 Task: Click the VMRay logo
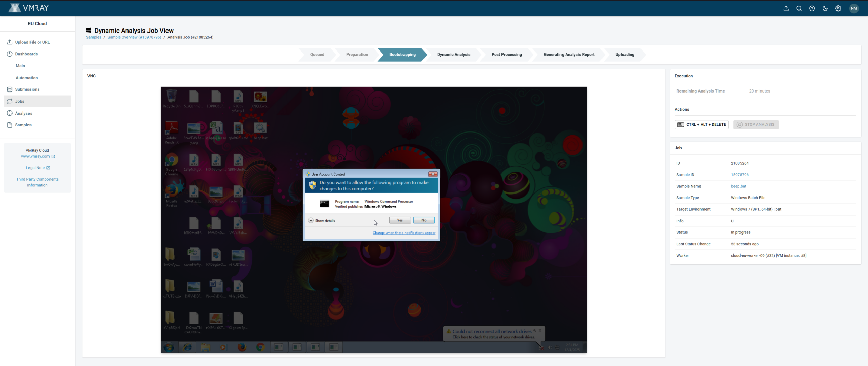28,8
